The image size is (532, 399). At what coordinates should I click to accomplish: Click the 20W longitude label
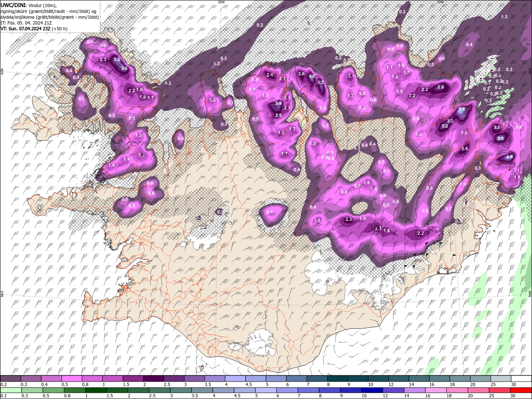[x=221, y=2]
